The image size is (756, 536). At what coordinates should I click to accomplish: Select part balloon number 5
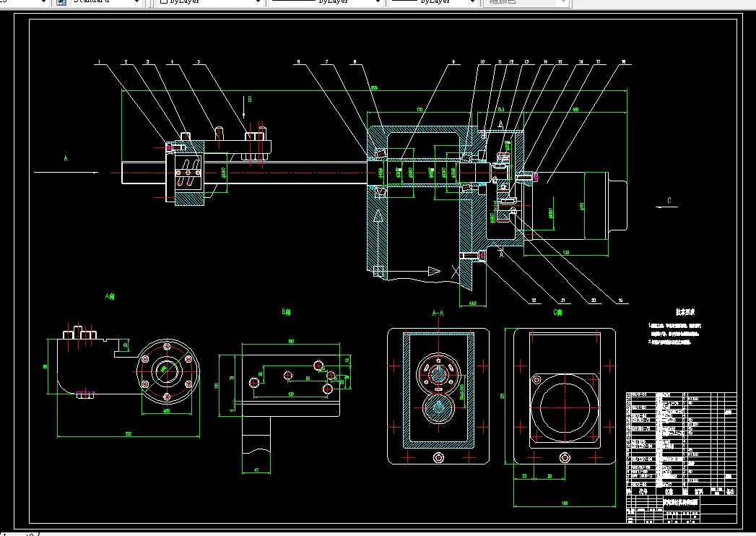(x=198, y=61)
